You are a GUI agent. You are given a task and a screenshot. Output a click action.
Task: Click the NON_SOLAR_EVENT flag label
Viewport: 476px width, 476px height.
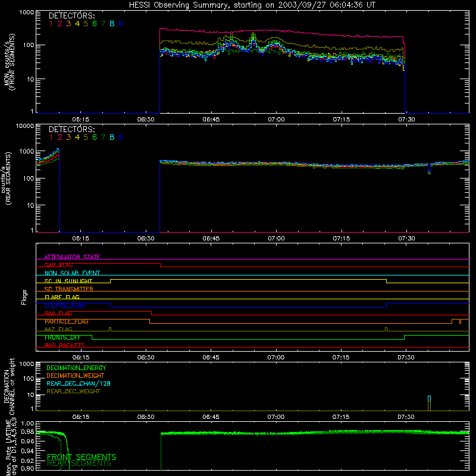pos(72,273)
